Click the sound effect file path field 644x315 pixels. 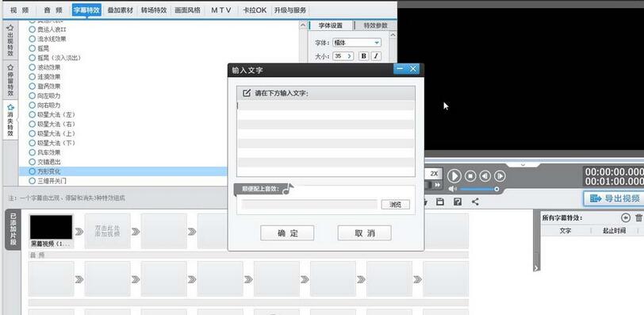[x=309, y=204]
